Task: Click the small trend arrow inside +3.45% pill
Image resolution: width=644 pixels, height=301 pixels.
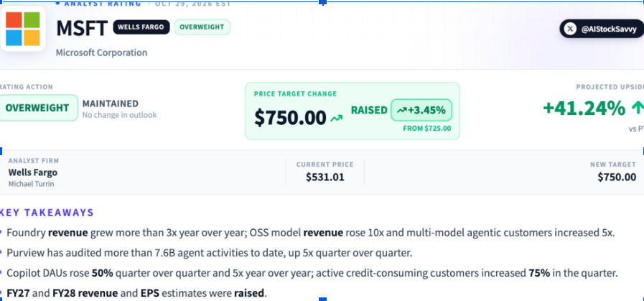Action: pyautogui.click(x=401, y=110)
